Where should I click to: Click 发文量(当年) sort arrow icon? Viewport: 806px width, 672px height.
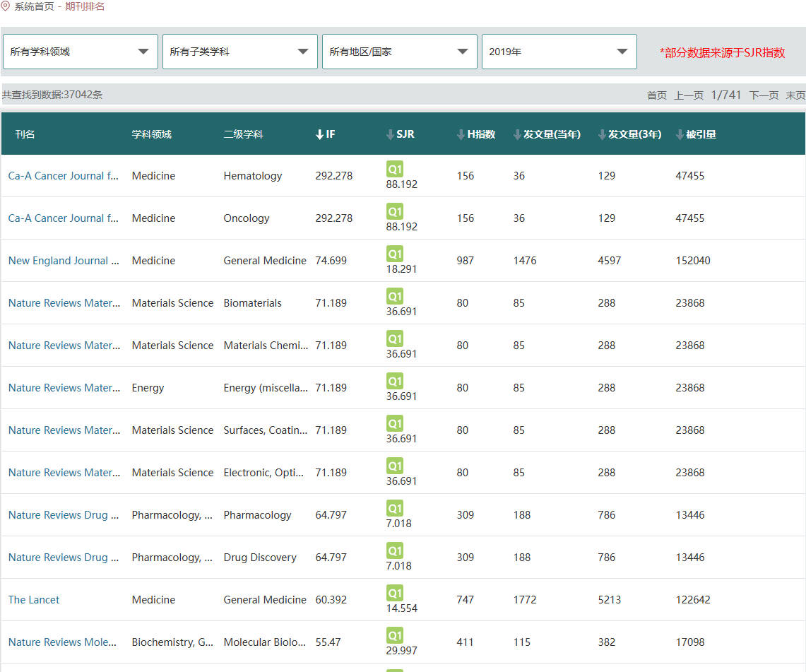click(517, 134)
